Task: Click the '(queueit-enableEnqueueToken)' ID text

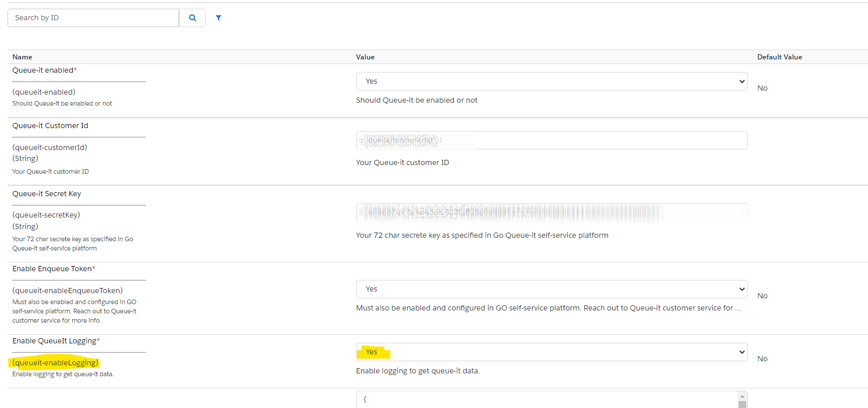Action: pyautogui.click(x=68, y=290)
